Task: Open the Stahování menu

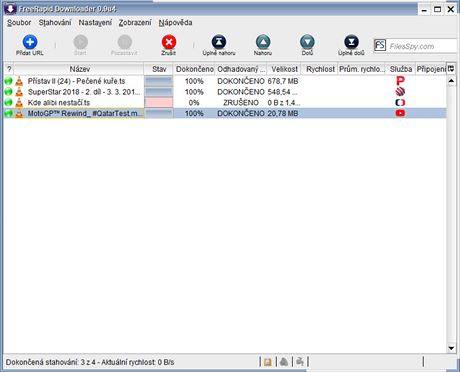Action: point(55,23)
